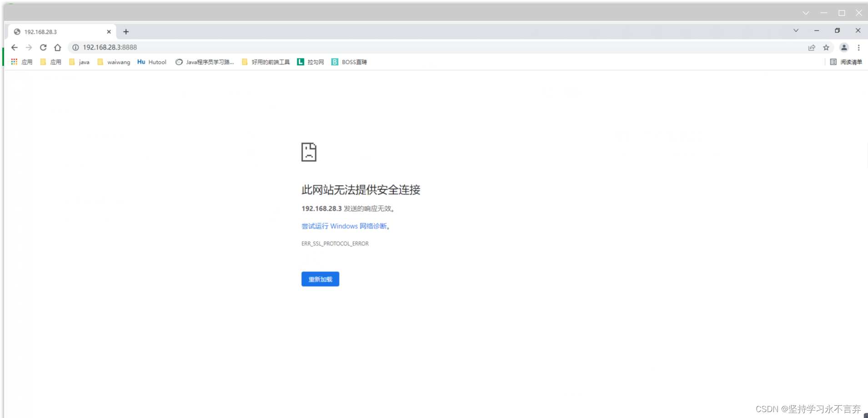
Task: Select the 192.168.28.3 tab
Action: pos(62,32)
